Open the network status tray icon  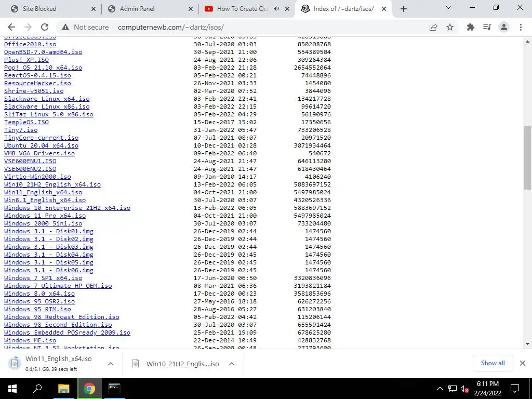pyautogui.click(x=453, y=389)
